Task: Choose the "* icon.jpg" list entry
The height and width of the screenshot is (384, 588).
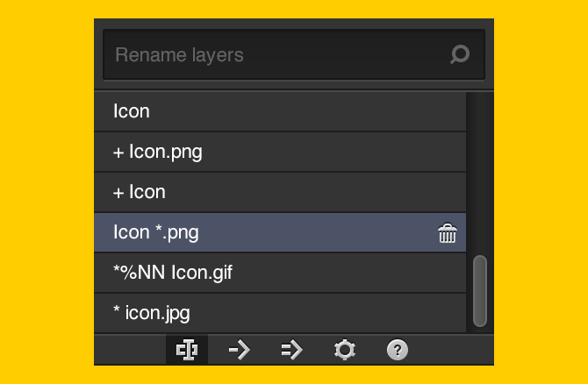Action: pos(152,312)
